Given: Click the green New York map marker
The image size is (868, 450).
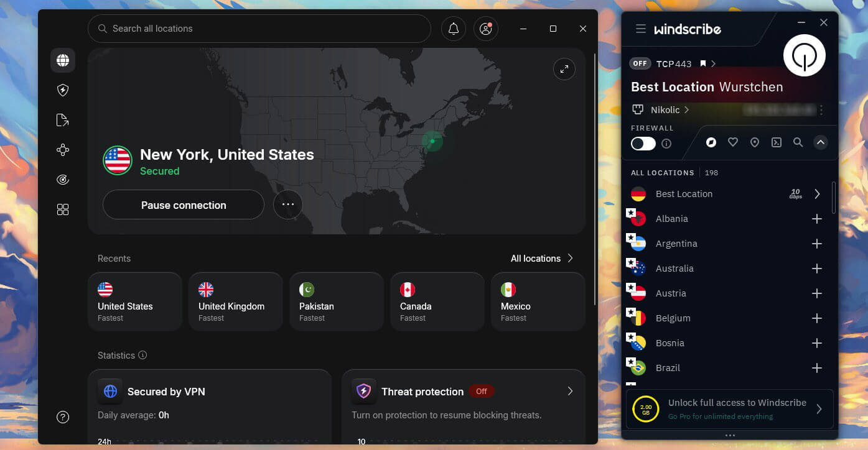Looking at the screenshot, I should point(432,141).
